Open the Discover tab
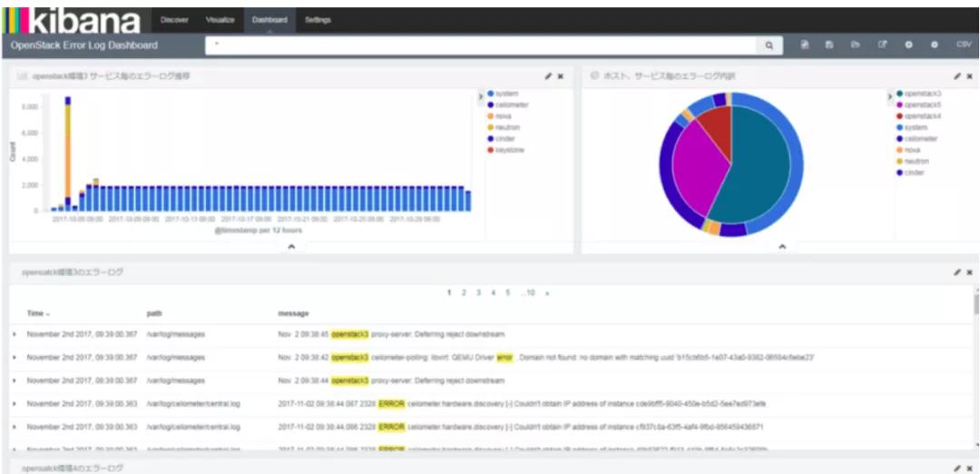 coord(174,20)
